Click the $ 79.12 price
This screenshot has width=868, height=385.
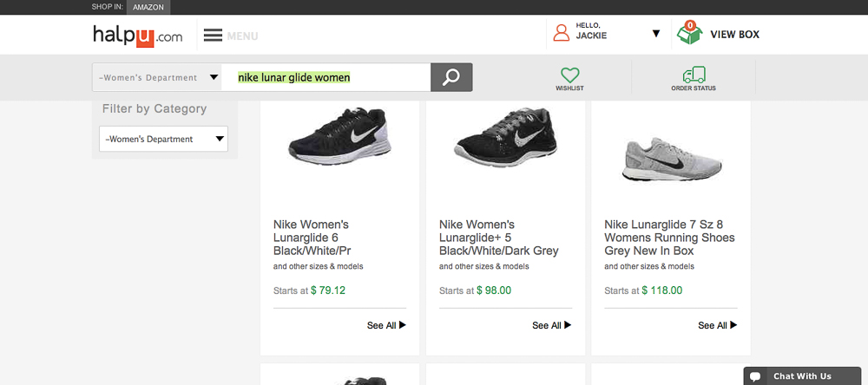pos(328,290)
